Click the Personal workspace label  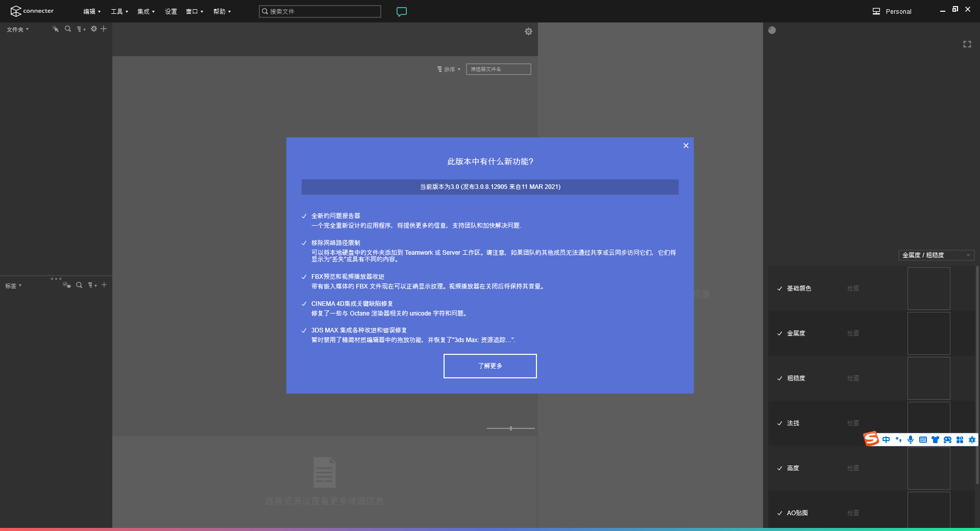pos(898,11)
